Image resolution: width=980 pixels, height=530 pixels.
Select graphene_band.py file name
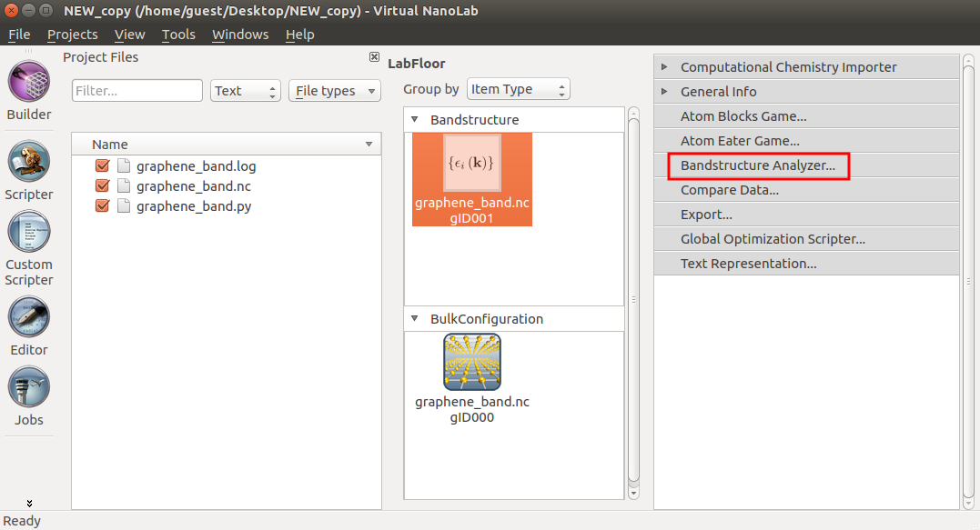tap(194, 206)
